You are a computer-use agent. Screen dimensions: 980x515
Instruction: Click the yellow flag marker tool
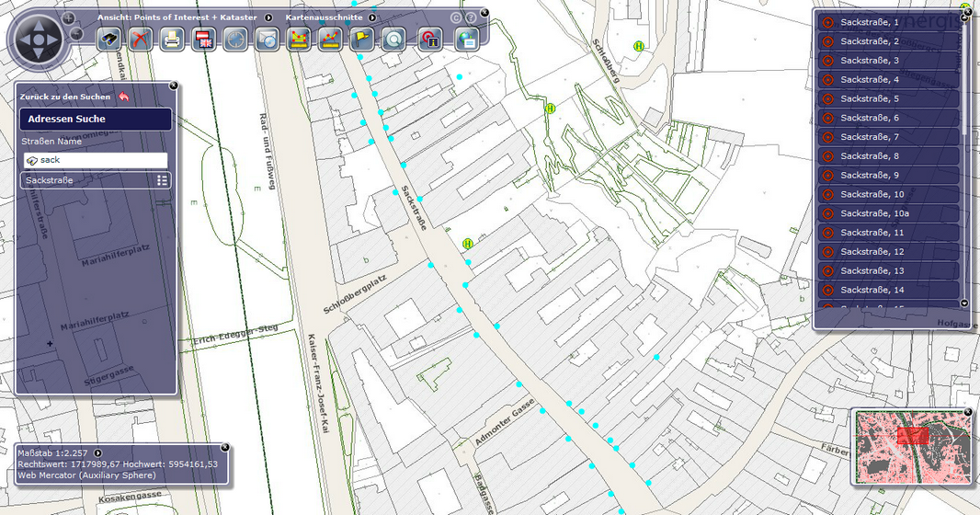361,39
